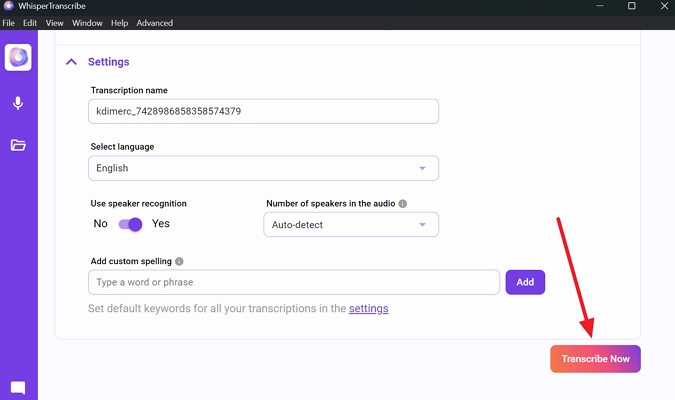Click the info icon beside Number of speakers
This screenshot has width=675, height=400.
[x=403, y=204]
